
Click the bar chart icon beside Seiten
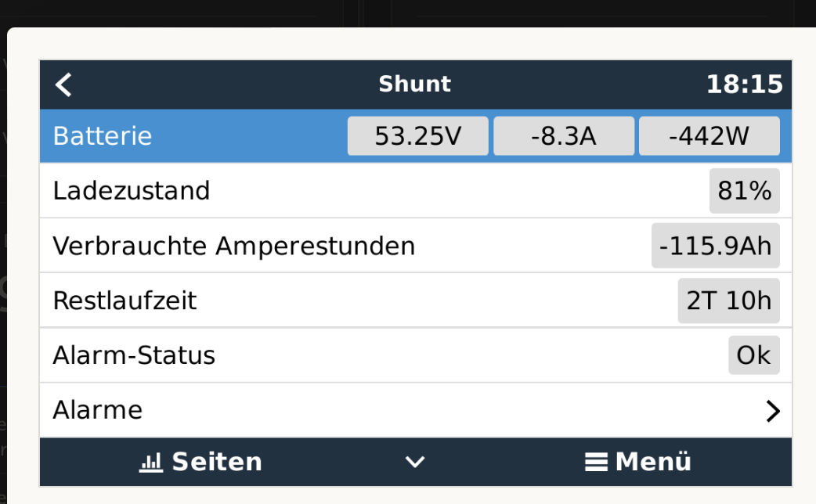tap(150, 463)
